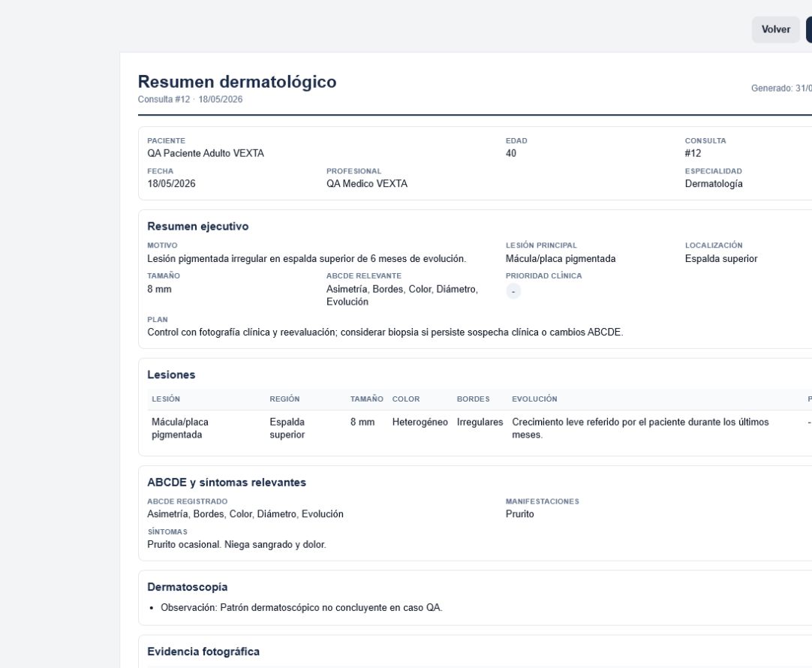This screenshot has width=812, height=668.
Task: Click "Prurito" under MANIFESTACIONES
Action: click(519, 514)
